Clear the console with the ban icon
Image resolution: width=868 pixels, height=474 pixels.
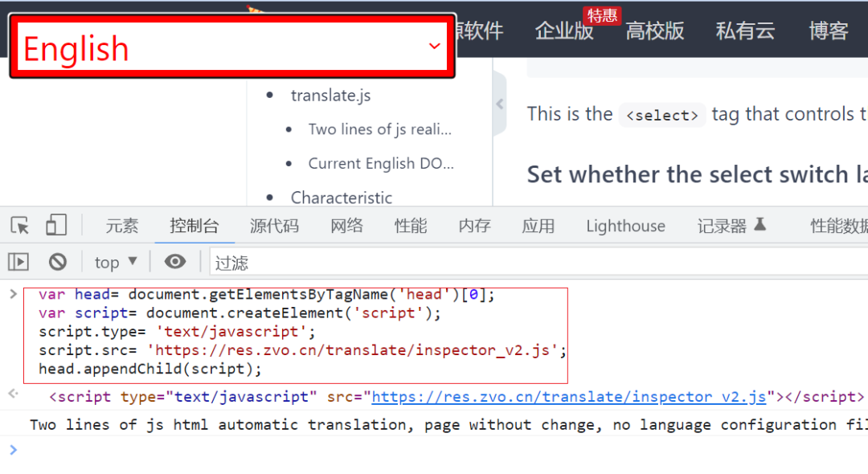click(x=58, y=262)
